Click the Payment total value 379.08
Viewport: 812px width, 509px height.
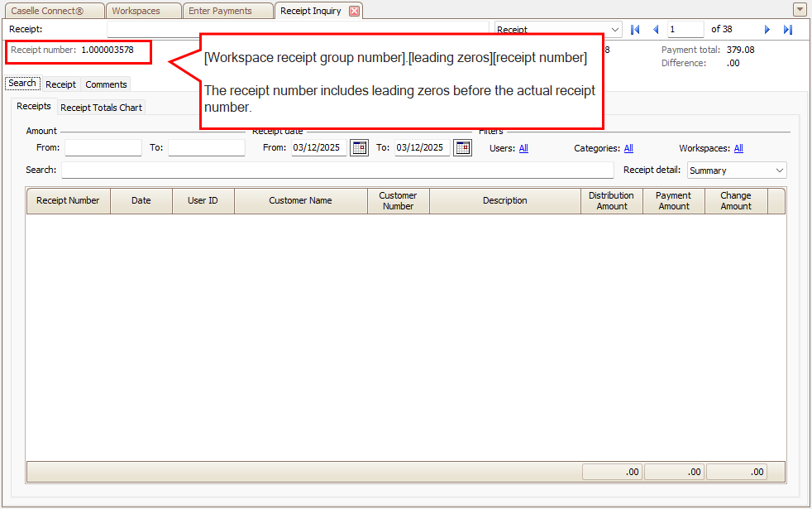click(740, 50)
